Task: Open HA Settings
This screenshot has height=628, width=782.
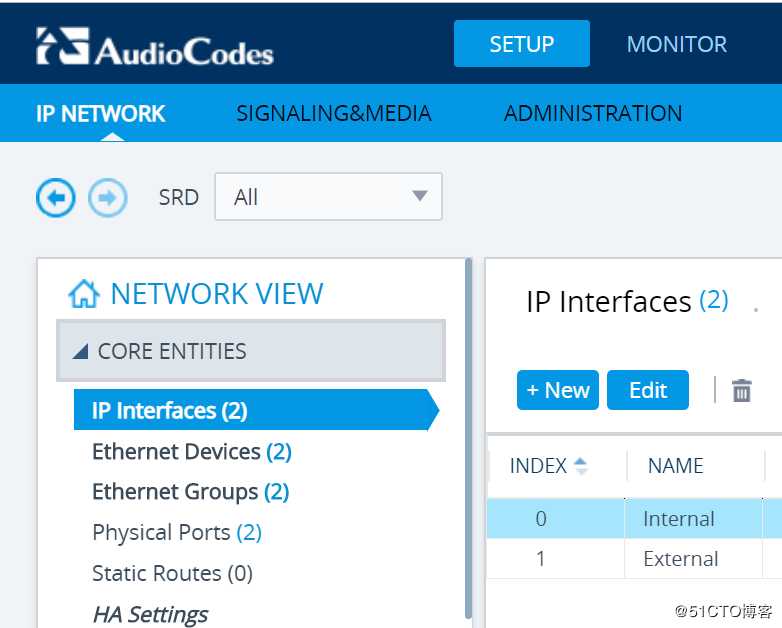Action: click(x=150, y=615)
